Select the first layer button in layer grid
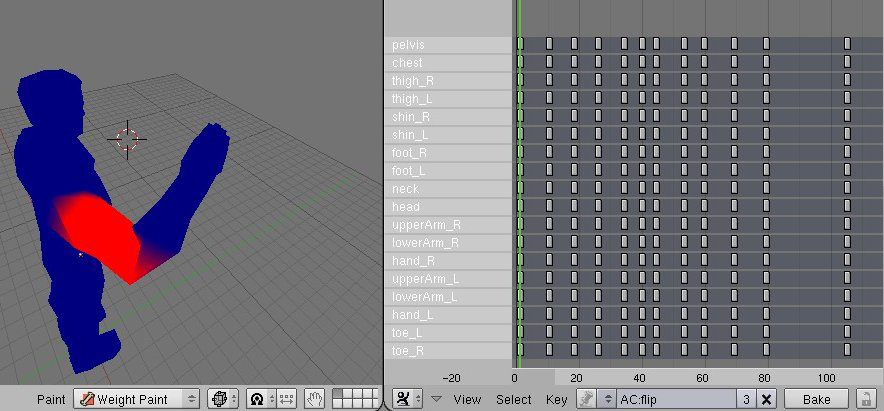Screen dimensions: 884x411 point(338,395)
